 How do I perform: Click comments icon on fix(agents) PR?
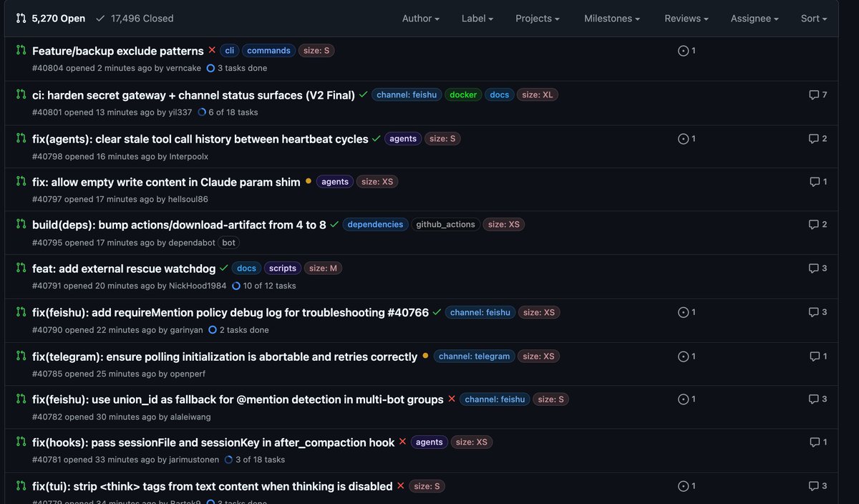[818, 139]
